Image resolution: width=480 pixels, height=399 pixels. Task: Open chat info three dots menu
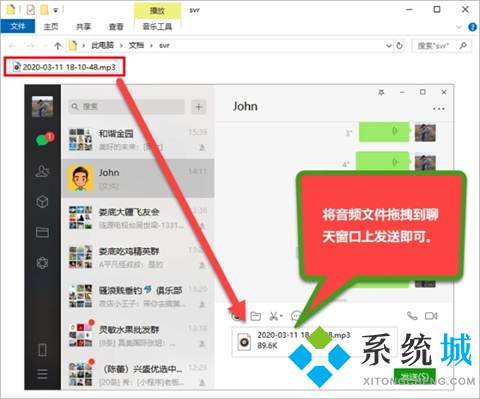438,109
